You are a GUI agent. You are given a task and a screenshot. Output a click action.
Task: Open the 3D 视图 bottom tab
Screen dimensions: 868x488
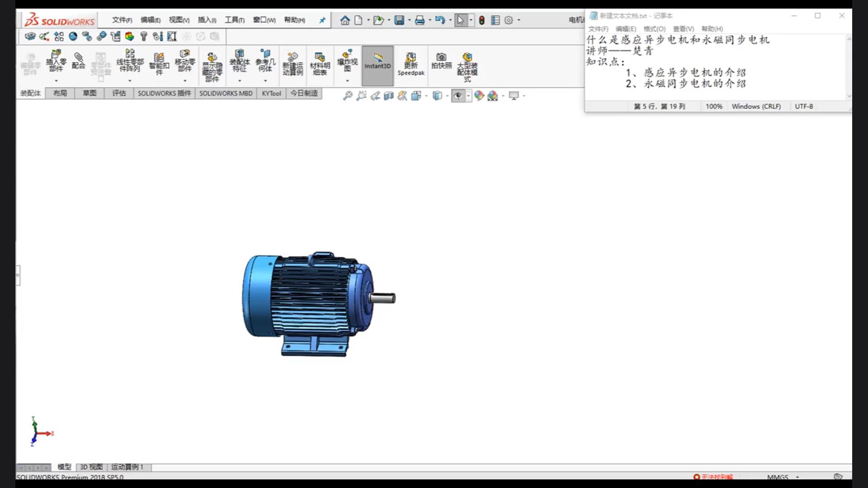(x=91, y=467)
